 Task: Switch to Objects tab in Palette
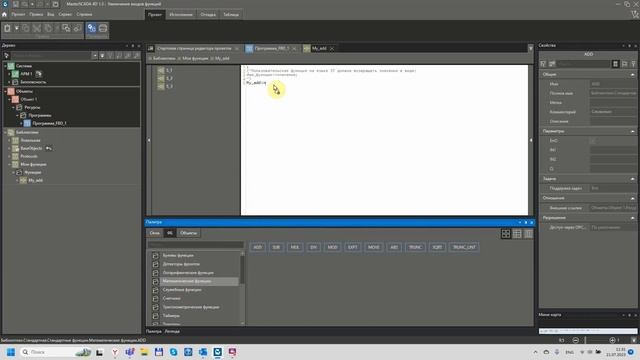tap(188, 233)
